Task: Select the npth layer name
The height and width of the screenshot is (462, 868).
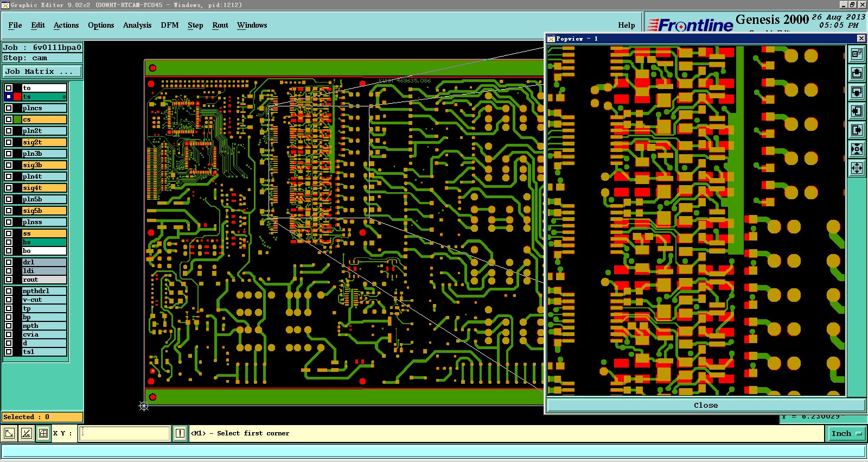Action: pos(44,326)
